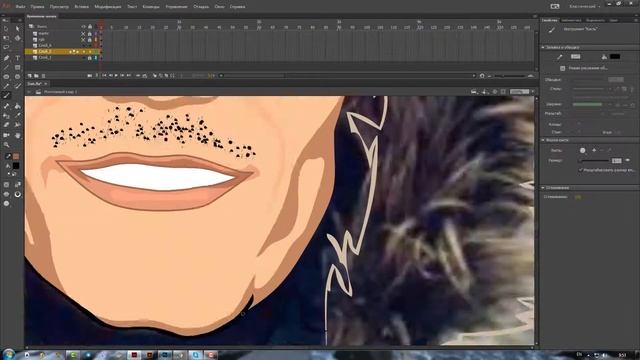Create a new layer in the timeline
This screenshot has height=360, width=640.
tap(30, 76)
